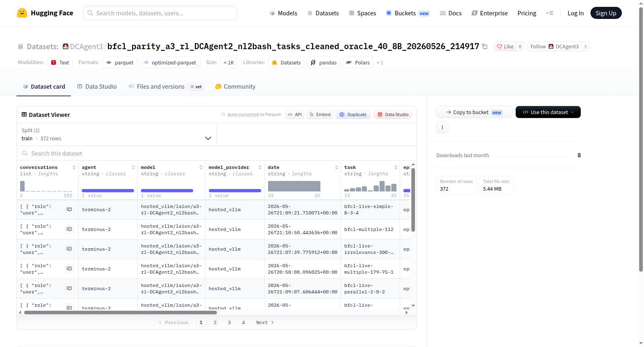The image size is (644, 347).
Task: Open the navigation overflow menu icon
Action: (549, 13)
